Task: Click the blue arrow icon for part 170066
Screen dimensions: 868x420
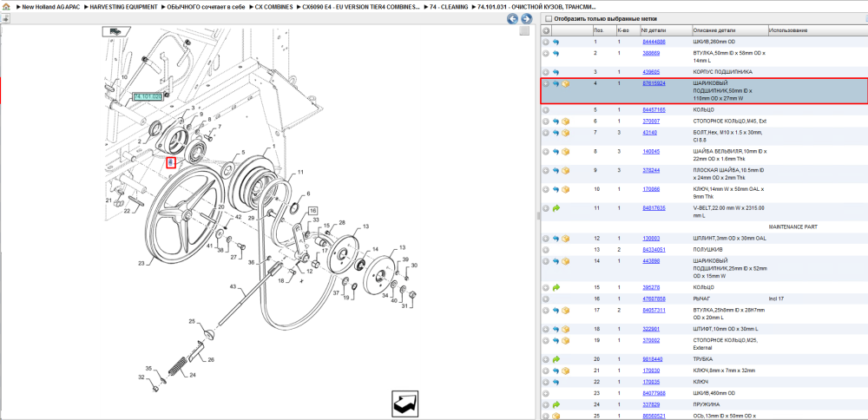Action: 556,190
